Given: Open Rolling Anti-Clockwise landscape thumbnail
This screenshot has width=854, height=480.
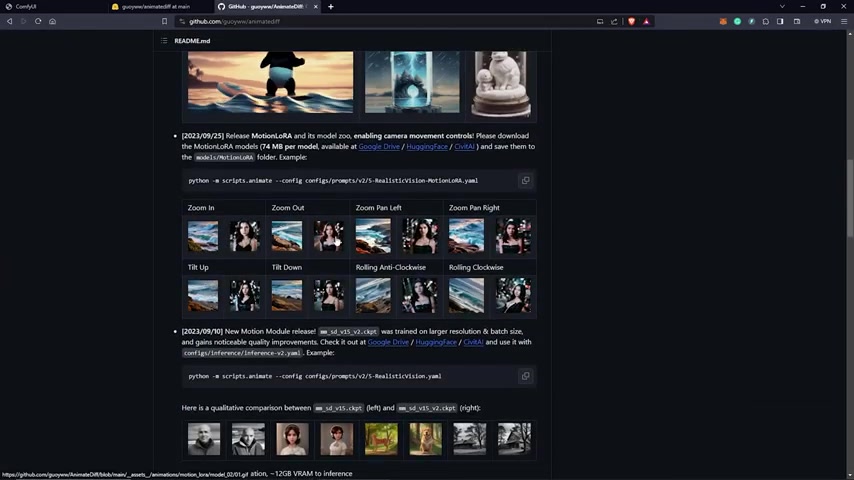Looking at the screenshot, I should 373,295.
